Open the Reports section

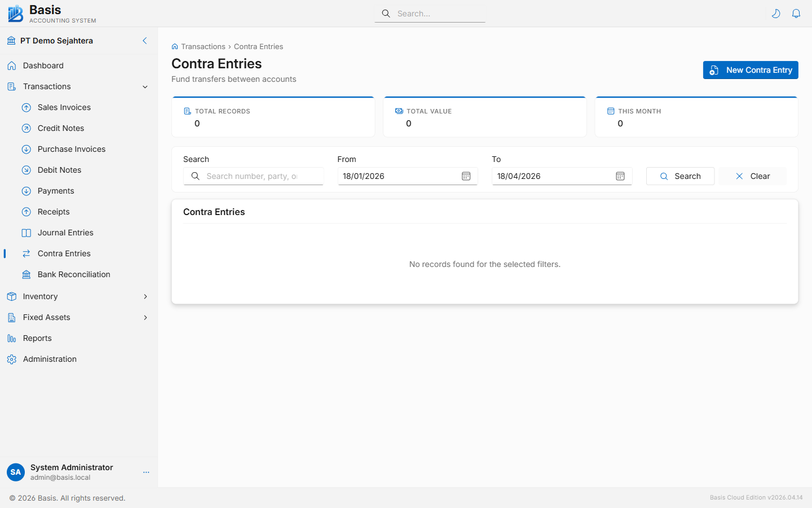click(37, 338)
